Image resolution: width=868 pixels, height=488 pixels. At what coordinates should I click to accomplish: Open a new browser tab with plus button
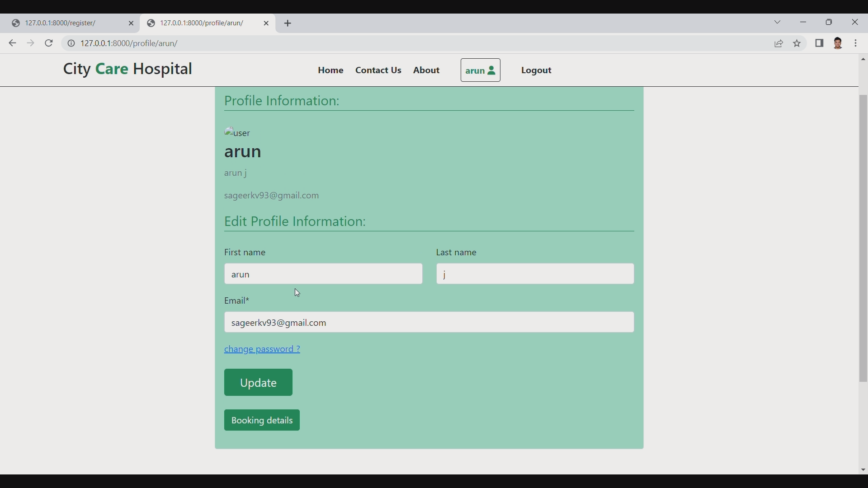[x=288, y=23]
